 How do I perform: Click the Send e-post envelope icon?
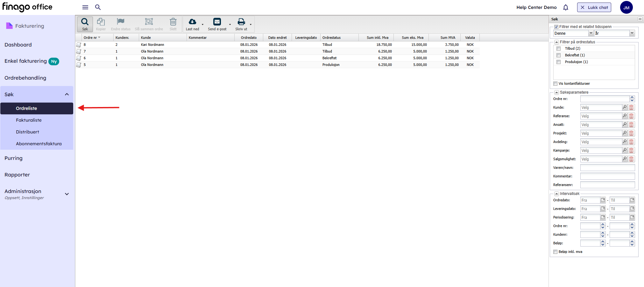217,22
